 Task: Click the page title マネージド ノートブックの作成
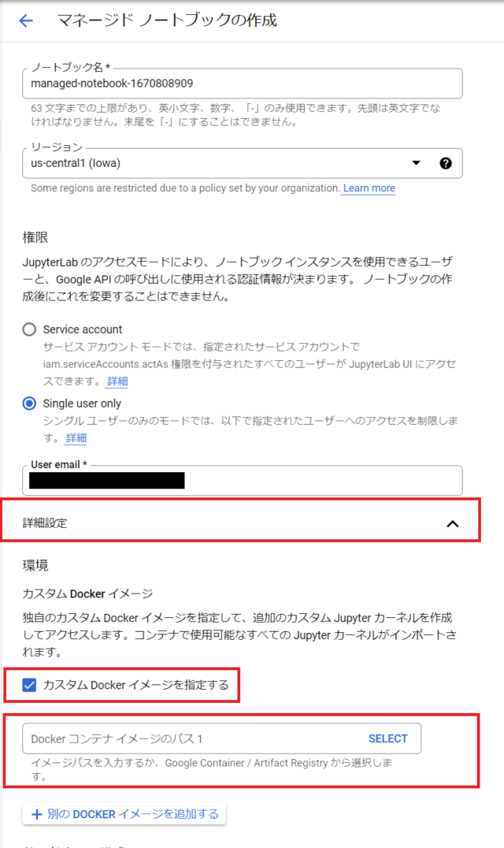tap(167, 20)
